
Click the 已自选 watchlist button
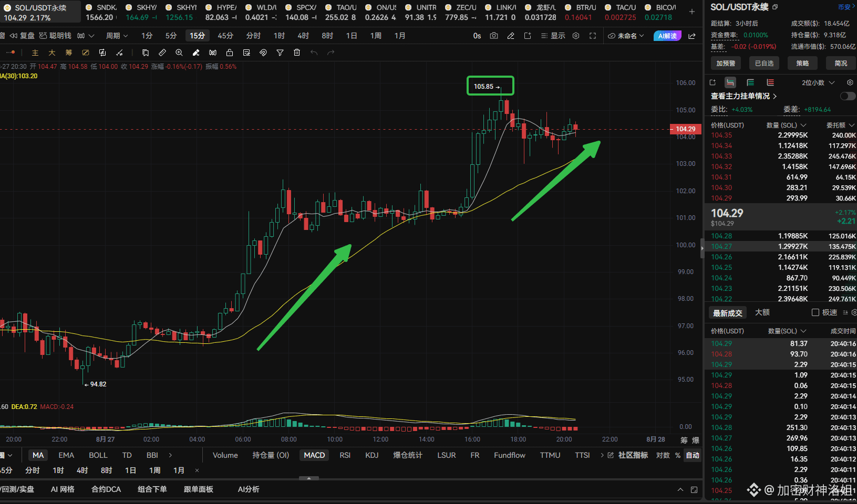pyautogui.click(x=764, y=63)
